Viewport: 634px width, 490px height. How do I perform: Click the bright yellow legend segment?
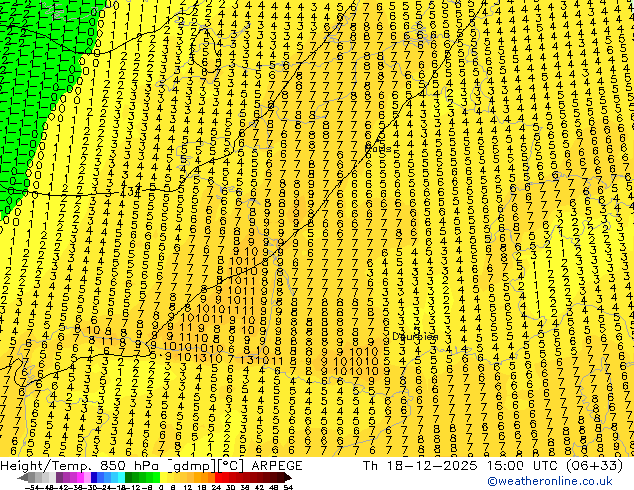pos(163,477)
